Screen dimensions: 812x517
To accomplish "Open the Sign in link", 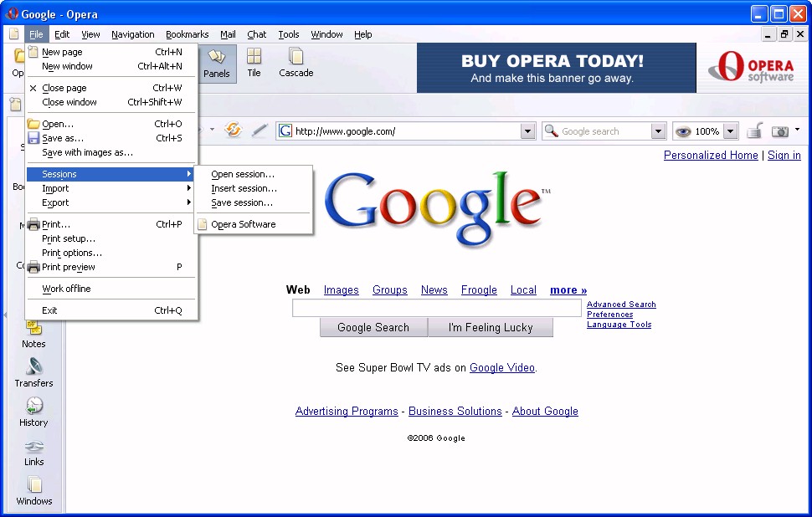I will (784, 156).
